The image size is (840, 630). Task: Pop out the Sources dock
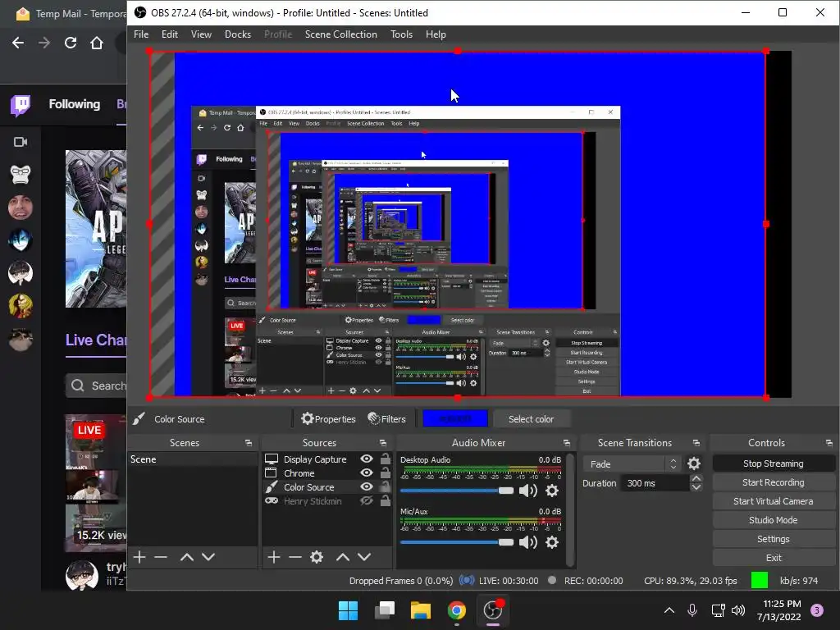coord(383,443)
